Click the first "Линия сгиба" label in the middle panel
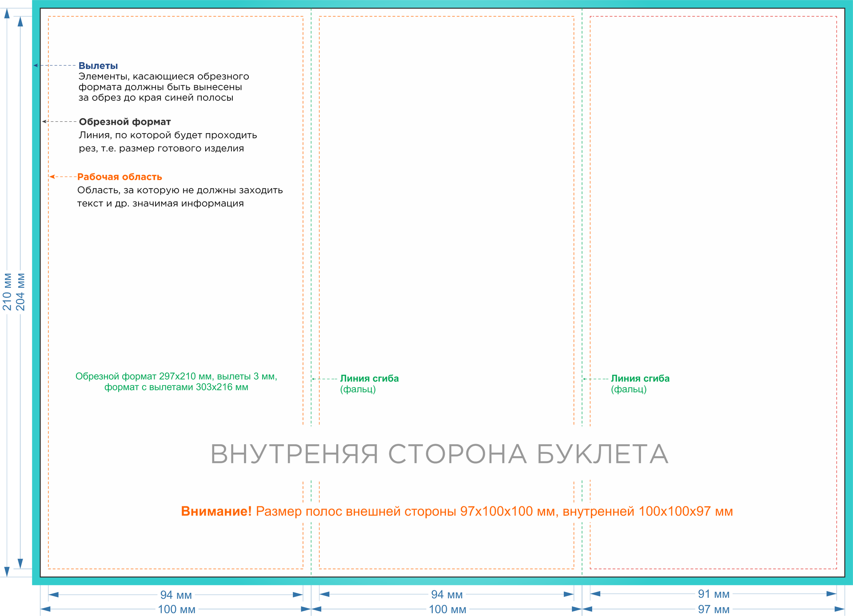Image resolution: width=853 pixels, height=616 pixels. (370, 378)
